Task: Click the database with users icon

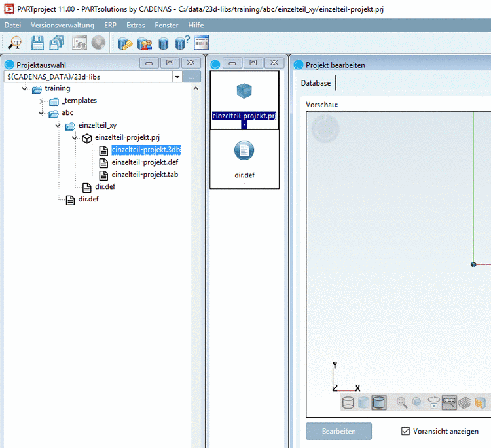Action: pos(145,43)
